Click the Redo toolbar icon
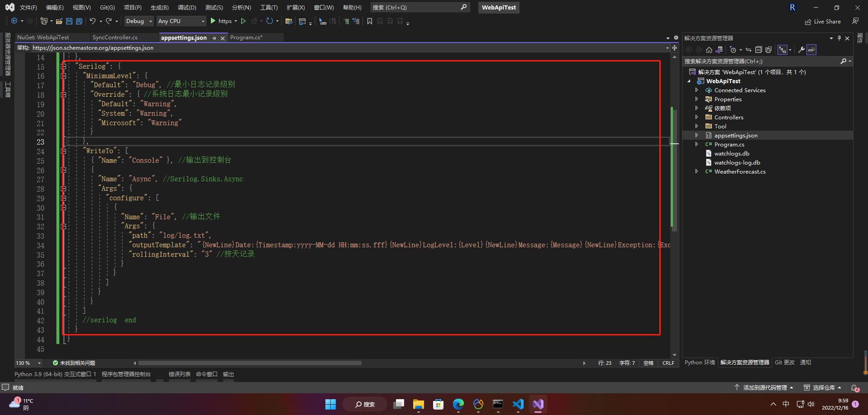868x415 pixels. (109, 21)
